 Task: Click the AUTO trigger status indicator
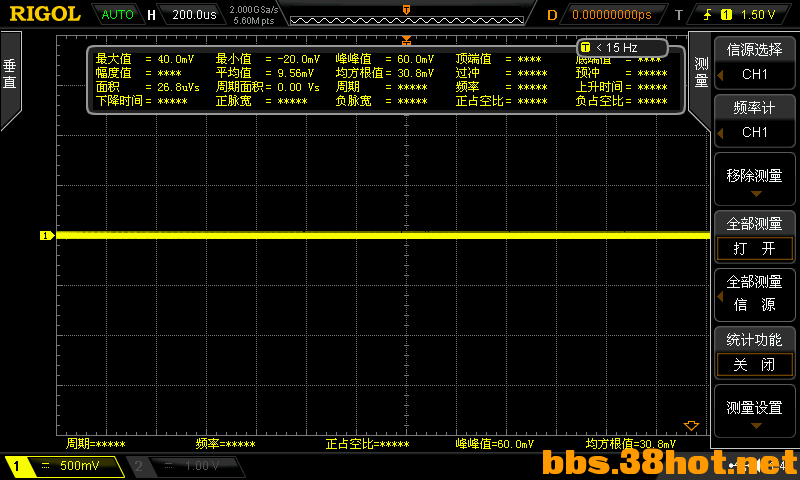117,14
